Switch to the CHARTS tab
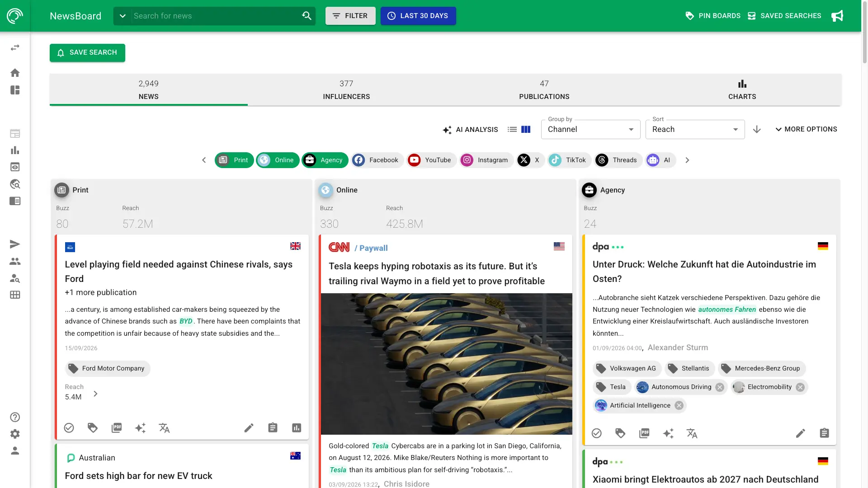 click(742, 90)
